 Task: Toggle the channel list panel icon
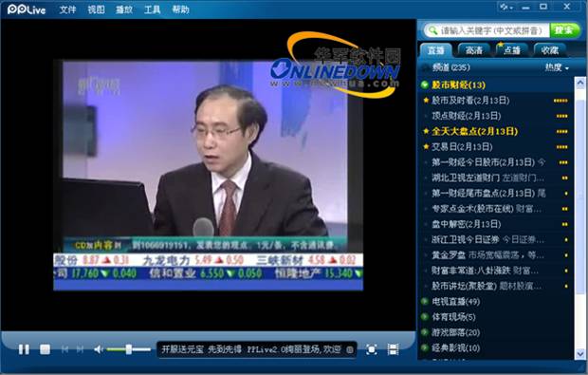point(393,350)
